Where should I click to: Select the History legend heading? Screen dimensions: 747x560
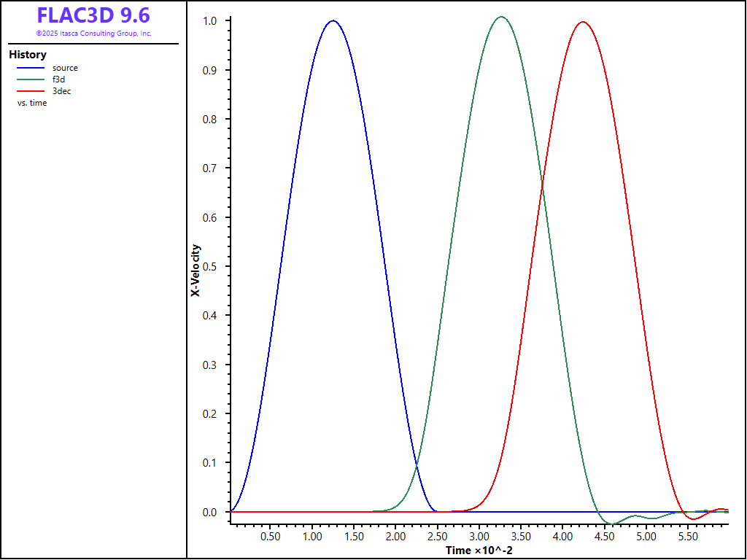pos(28,55)
